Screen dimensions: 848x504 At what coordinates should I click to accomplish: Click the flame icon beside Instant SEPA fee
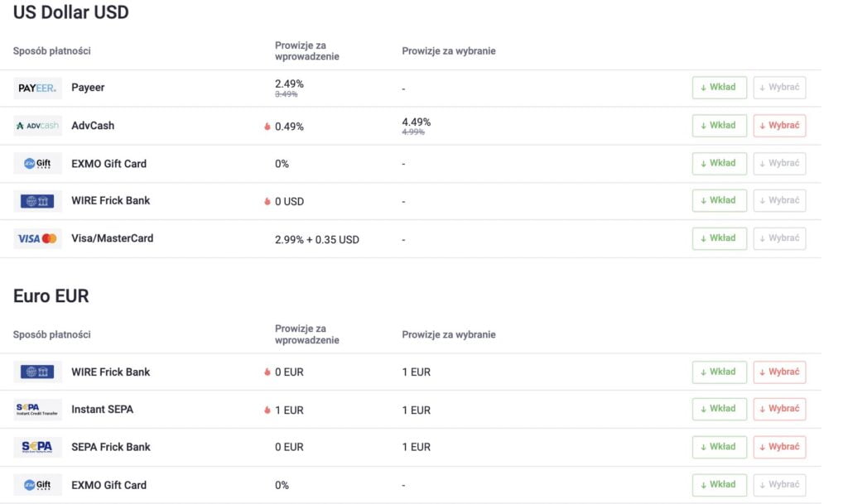click(267, 410)
